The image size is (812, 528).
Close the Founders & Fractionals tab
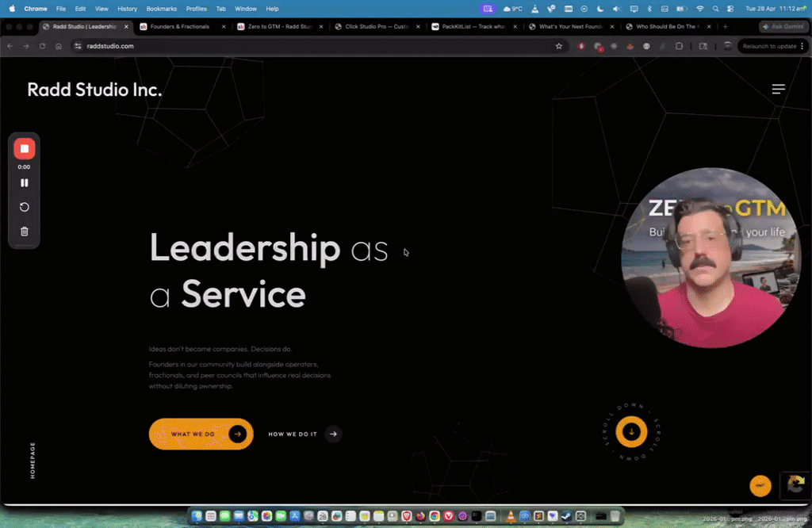click(224, 26)
